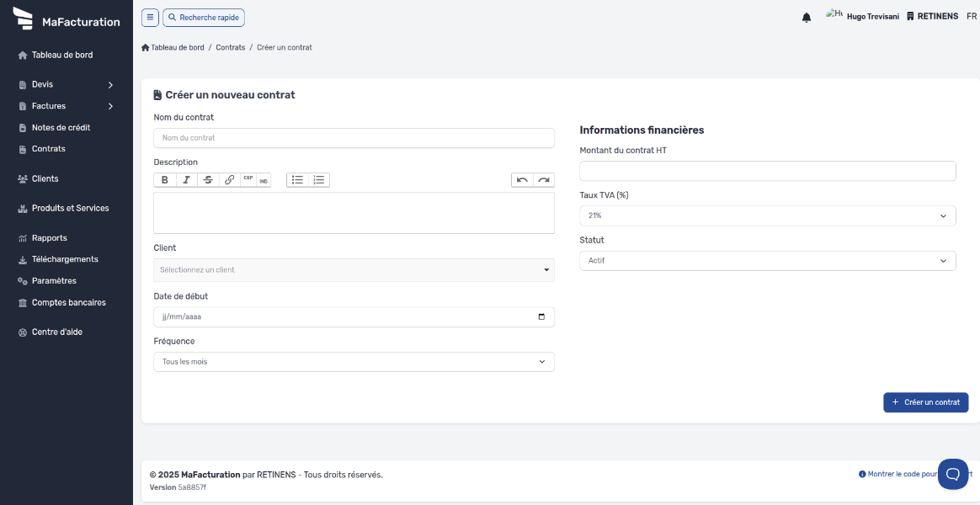The width and height of the screenshot is (980, 505).
Task: Click the Nom du contrat input field
Action: coord(354,138)
